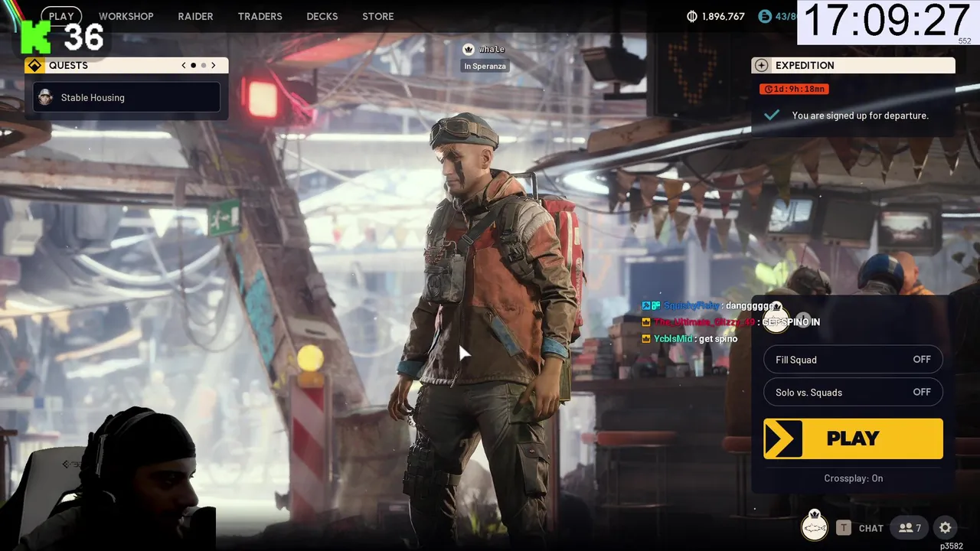
Task: Click the Quests diamond icon
Action: pos(34,65)
